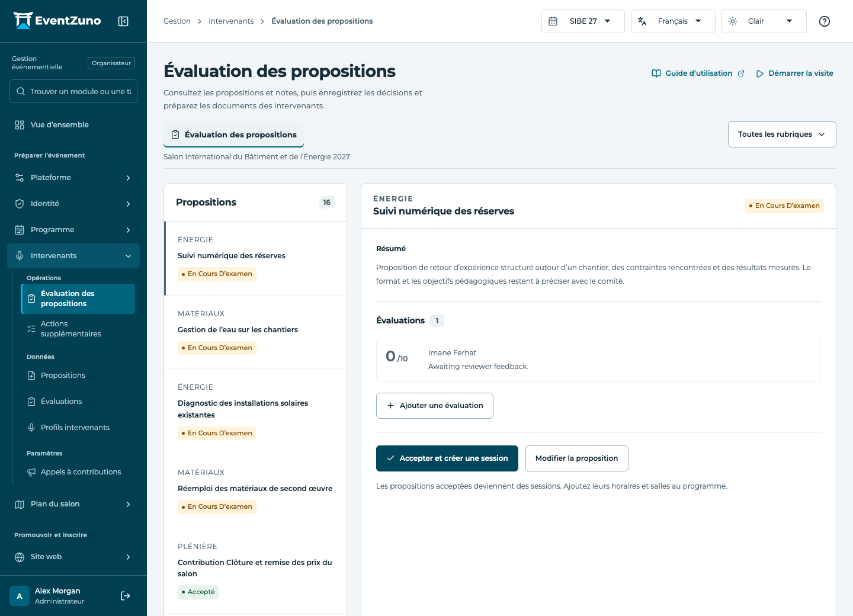Expand the Plan du salon menu

[73, 504]
